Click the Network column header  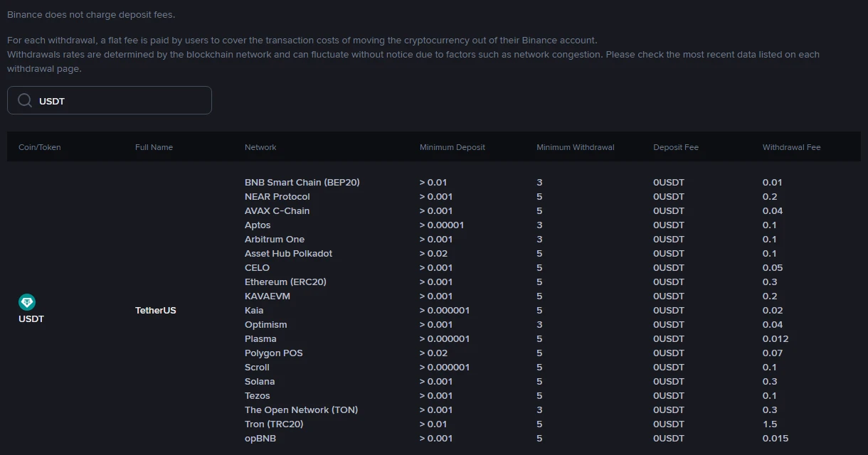click(260, 147)
